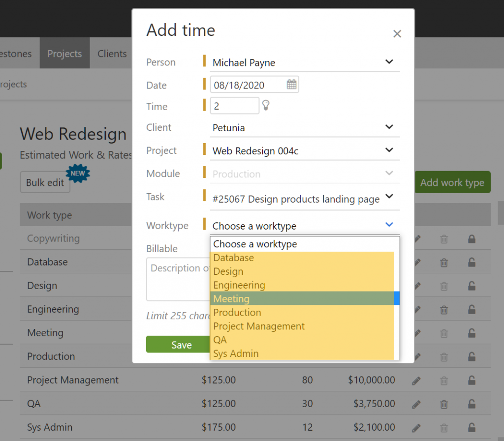This screenshot has width=504, height=441.
Task: Open the calendar icon beside the date field
Action: tap(291, 84)
